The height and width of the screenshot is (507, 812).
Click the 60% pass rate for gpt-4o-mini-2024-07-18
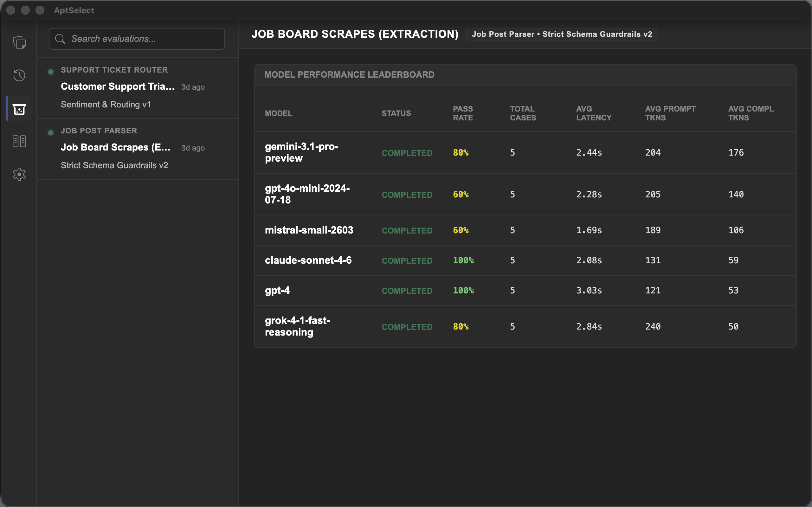click(x=461, y=195)
